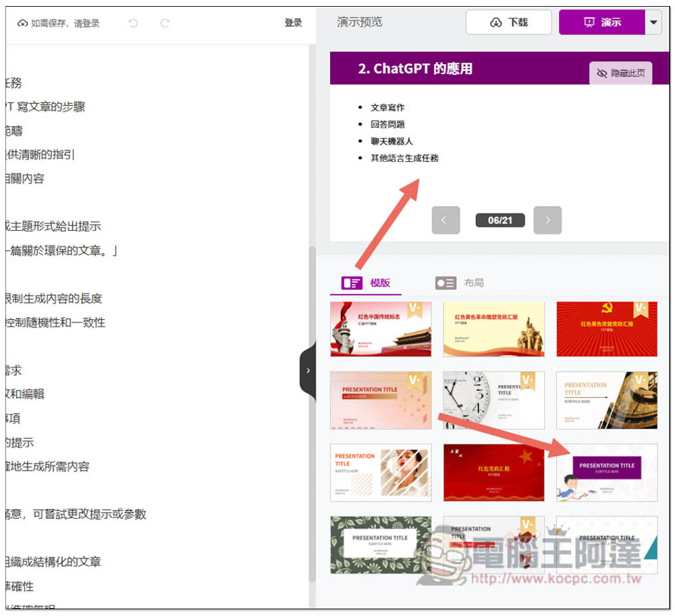Click the undo arrow icon
Image resolution: width=675 pixels, height=616 pixels.
[134, 23]
